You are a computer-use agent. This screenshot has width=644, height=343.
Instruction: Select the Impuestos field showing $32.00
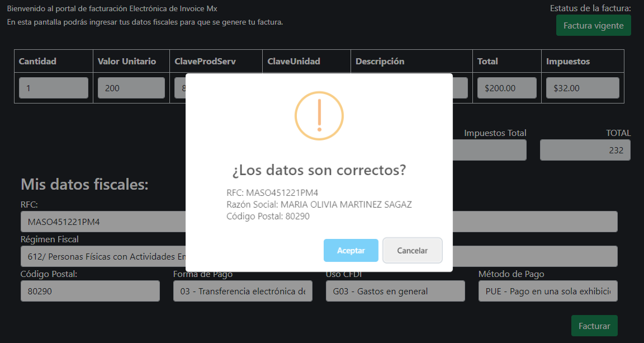[x=582, y=88]
